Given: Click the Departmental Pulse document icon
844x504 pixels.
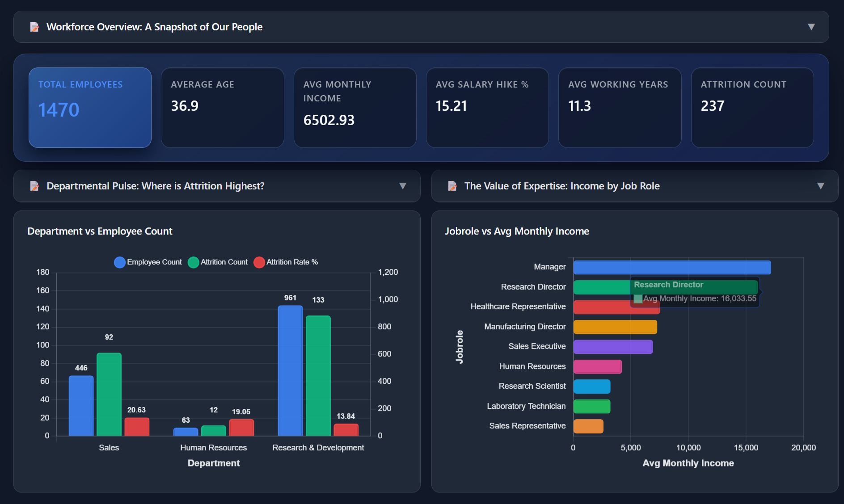Looking at the screenshot, I should (x=34, y=186).
